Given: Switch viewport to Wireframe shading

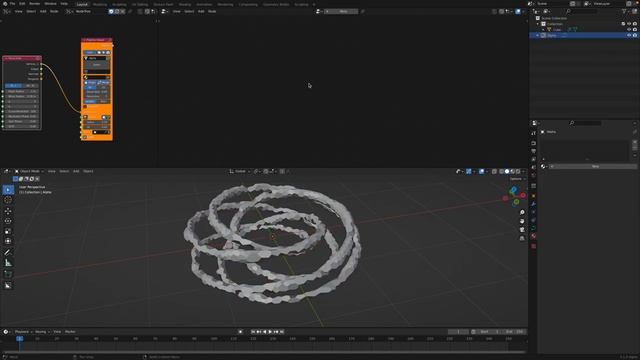Looking at the screenshot, I should (x=502, y=171).
